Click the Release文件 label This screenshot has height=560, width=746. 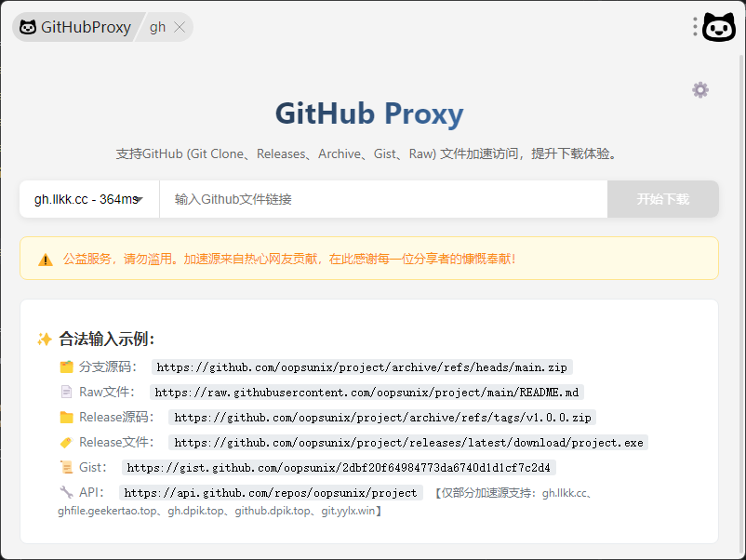[x=116, y=443]
